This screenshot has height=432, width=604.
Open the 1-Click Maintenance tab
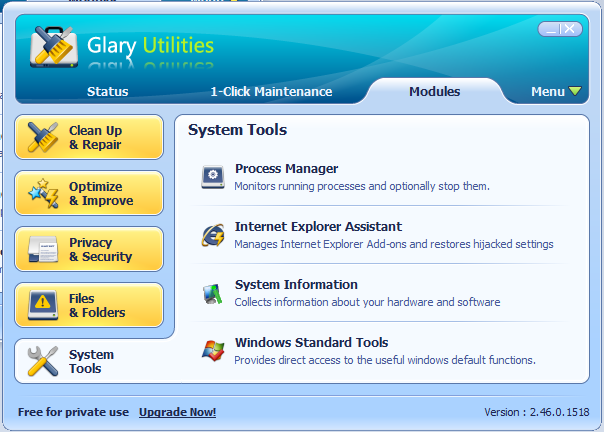(x=271, y=92)
